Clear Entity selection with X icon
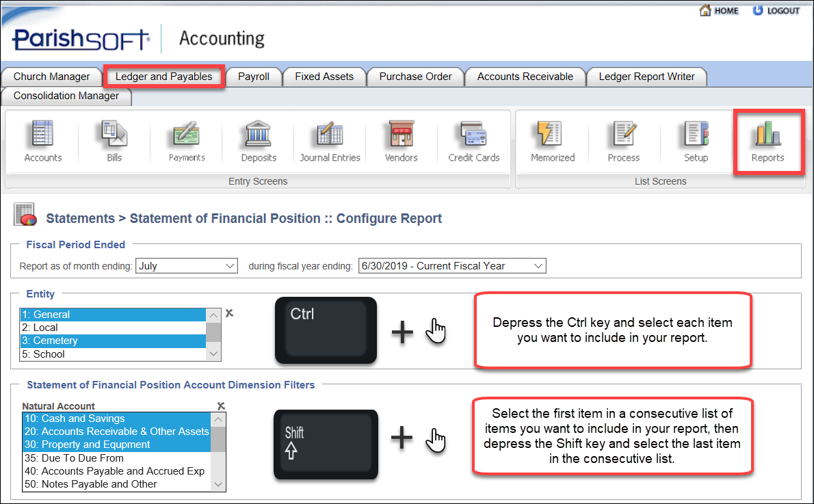 coord(229,313)
